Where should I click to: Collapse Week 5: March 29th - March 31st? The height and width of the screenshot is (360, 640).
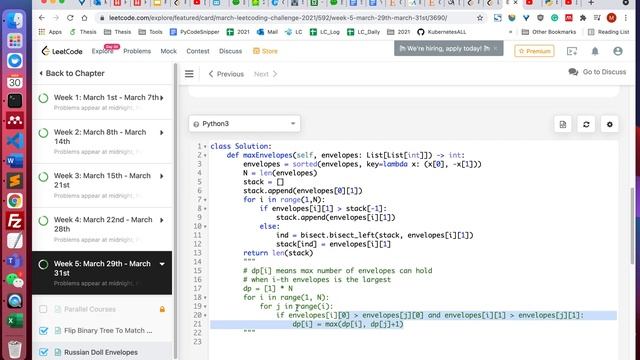tap(102, 273)
